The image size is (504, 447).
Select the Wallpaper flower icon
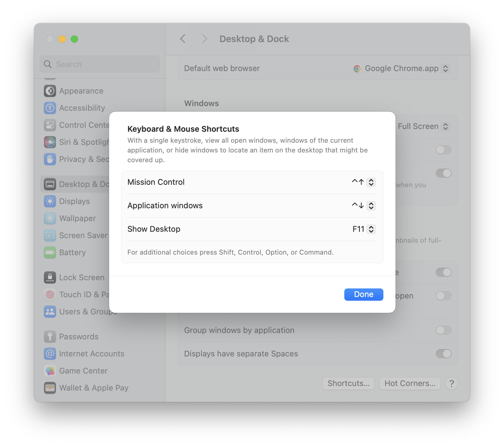click(x=50, y=218)
